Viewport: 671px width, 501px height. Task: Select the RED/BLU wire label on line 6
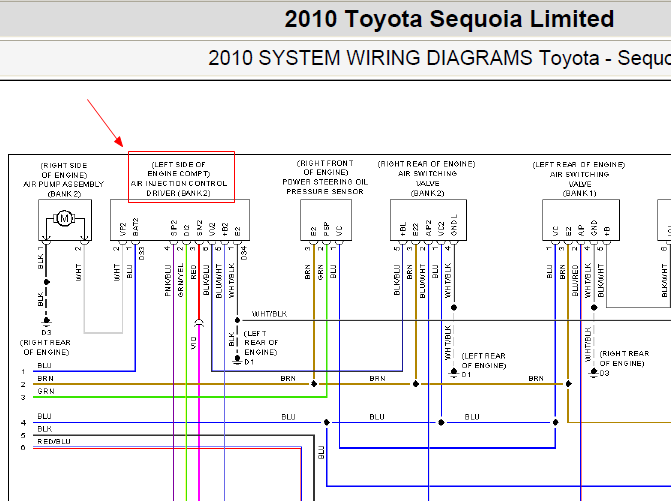click(x=54, y=442)
